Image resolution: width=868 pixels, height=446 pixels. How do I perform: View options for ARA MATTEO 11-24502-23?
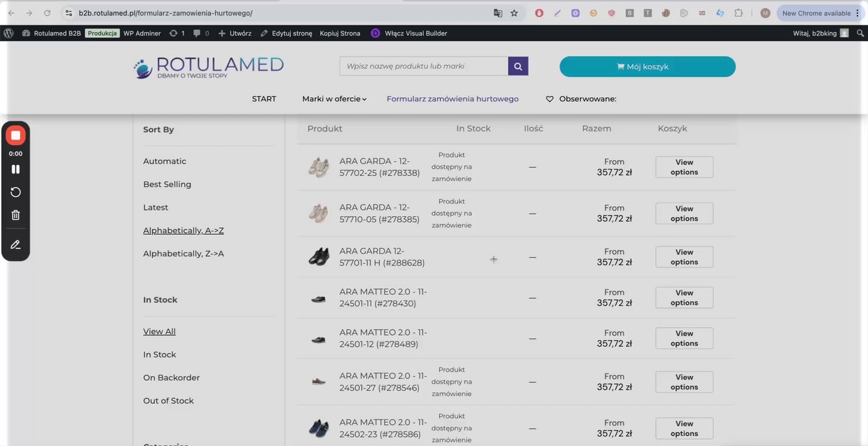[684, 429]
